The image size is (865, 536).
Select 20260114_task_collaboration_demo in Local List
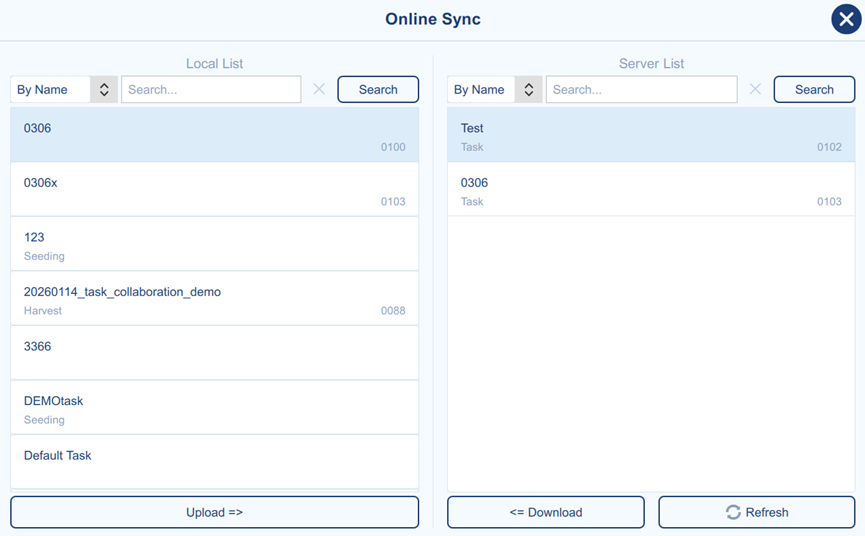pos(215,298)
